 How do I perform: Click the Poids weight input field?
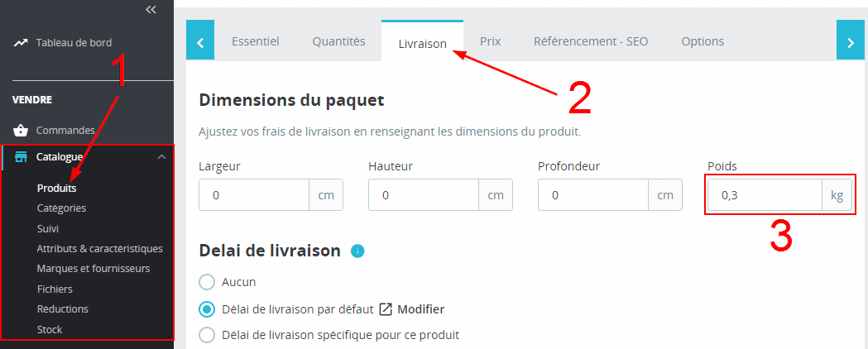[764, 196]
